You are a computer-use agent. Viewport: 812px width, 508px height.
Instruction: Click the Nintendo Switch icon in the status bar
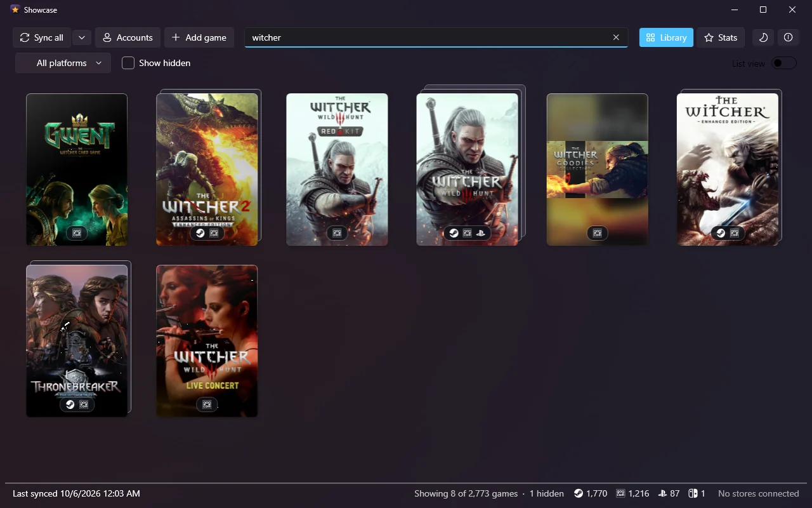(x=693, y=493)
